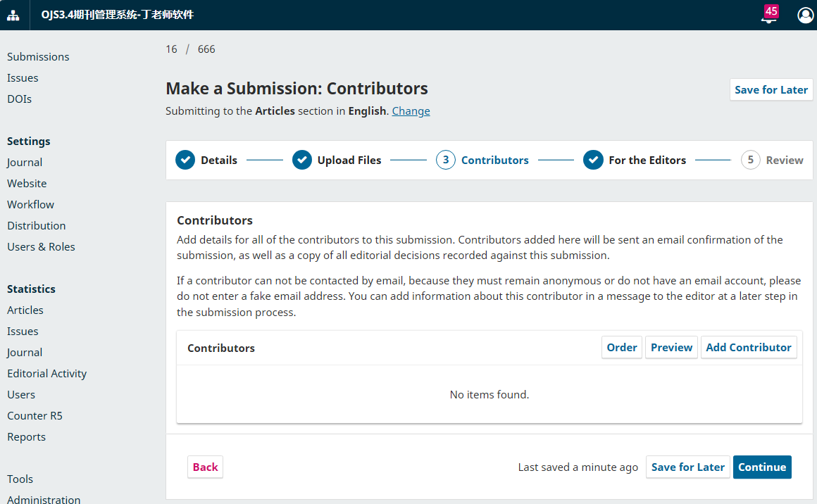The image size is (817, 504).
Task: Click the step 5 Review circle icon
Action: [751, 160]
